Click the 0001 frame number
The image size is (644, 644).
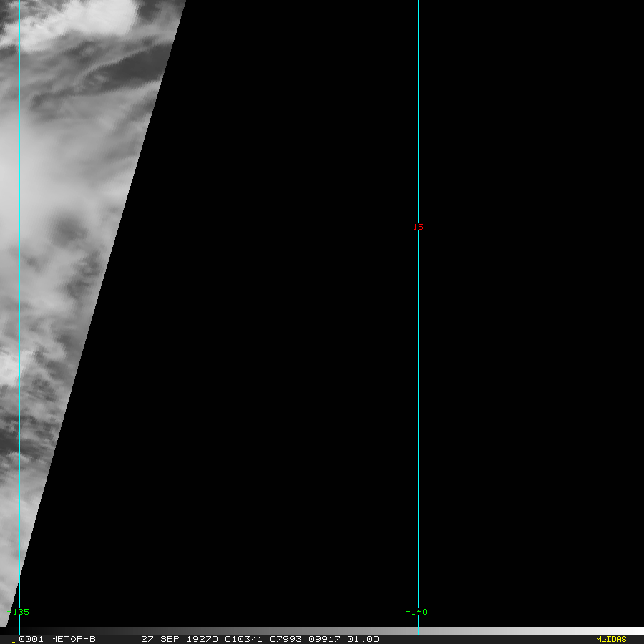pos(31,639)
